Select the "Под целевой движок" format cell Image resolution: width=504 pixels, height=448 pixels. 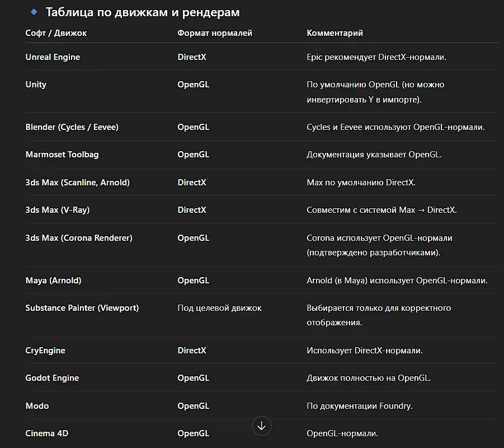coord(219,308)
